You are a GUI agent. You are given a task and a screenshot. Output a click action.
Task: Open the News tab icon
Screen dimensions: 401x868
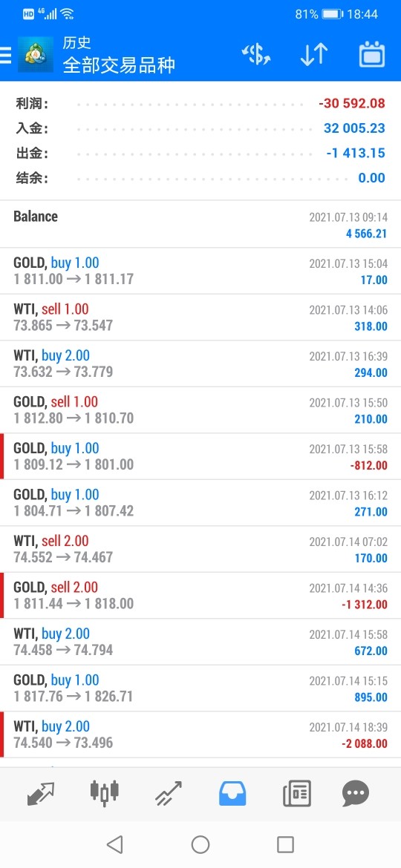(297, 794)
